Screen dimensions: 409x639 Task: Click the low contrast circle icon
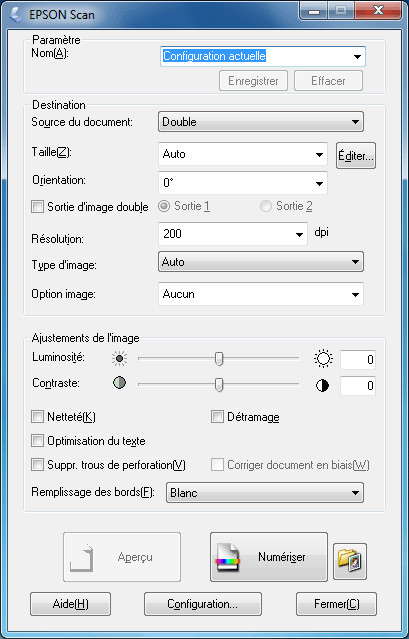click(x=119, y=383)
